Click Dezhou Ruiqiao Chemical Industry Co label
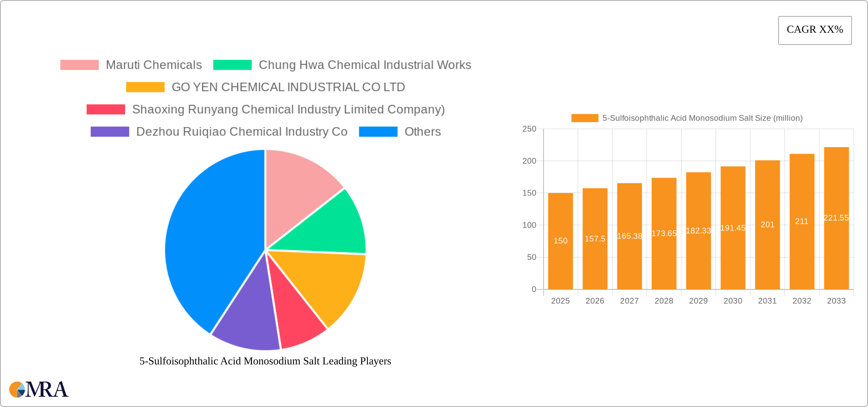868x407 pixels. coord(242,131)
